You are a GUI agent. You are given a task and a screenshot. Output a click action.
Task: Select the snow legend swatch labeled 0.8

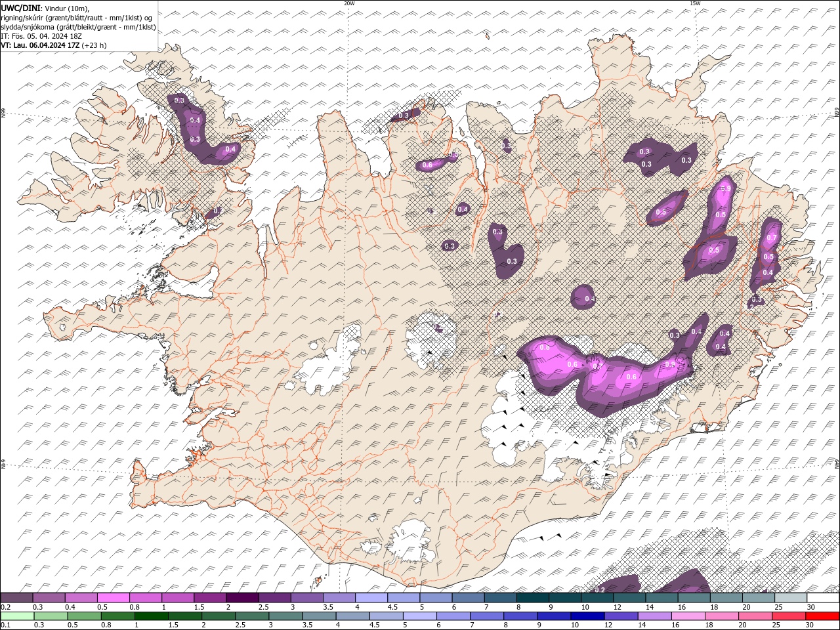pos(146,598)
